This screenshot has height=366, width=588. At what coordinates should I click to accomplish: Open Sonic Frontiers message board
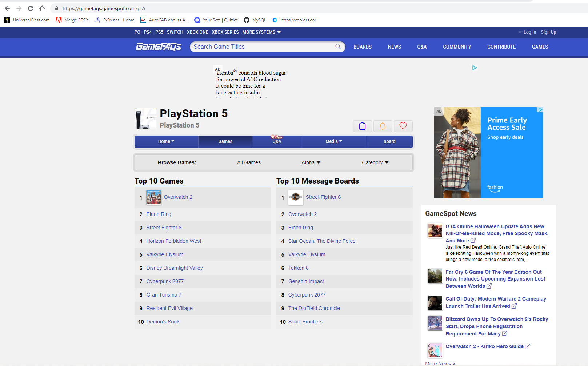305,322
